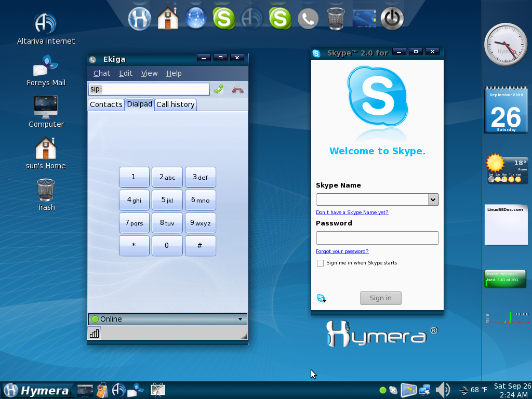Focus the Skype Name text field
This screenshot has height=399, width=532.
point(372,199)
